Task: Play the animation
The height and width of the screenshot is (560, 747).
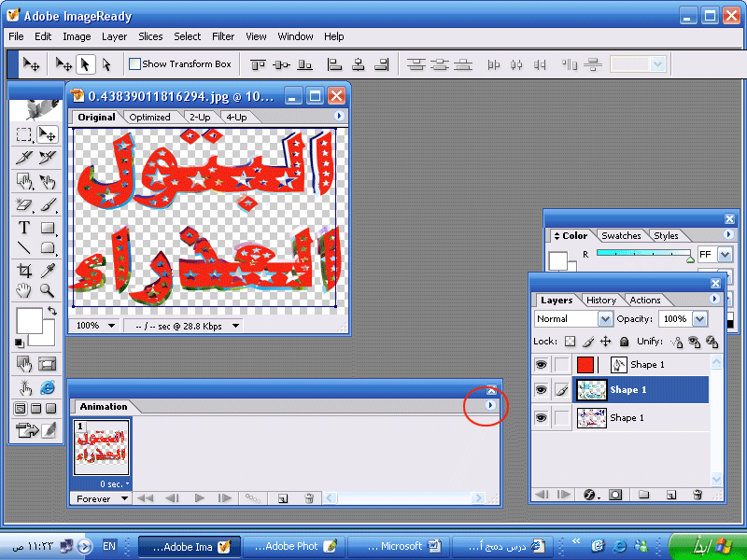Action: (x=199, y=499)
